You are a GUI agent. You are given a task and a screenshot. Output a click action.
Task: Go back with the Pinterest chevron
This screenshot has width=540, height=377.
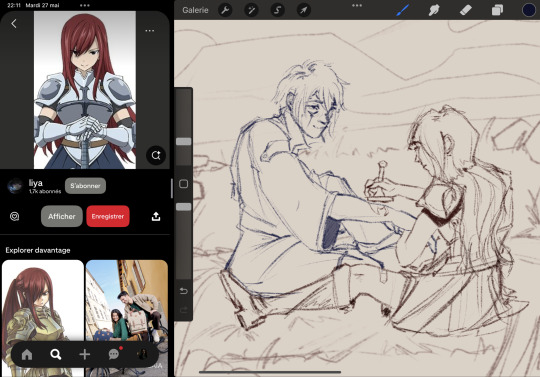(x=14, y=23)
